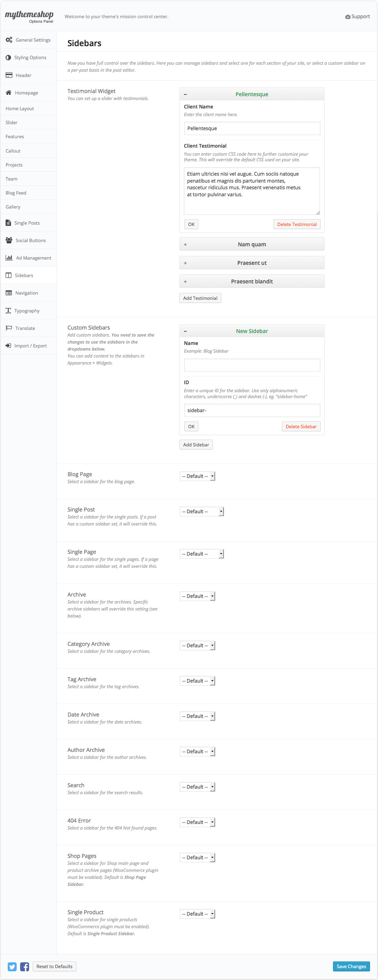
Task: Click the Ad Management chart icon
Action: tap(9, 258)
